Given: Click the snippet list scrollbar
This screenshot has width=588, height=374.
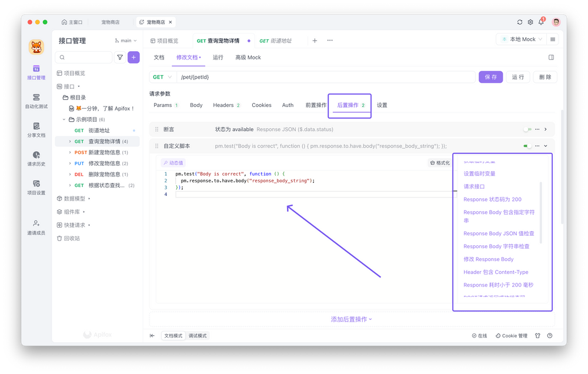Looking at the screenshot, I should point(541,212).
